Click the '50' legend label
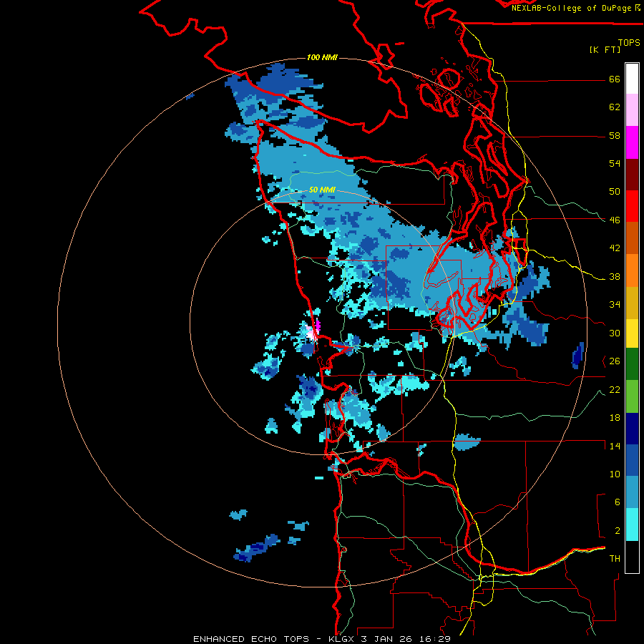Image resolution: width=644 pixels, height=644 pixels. click(x=615, y=192)
